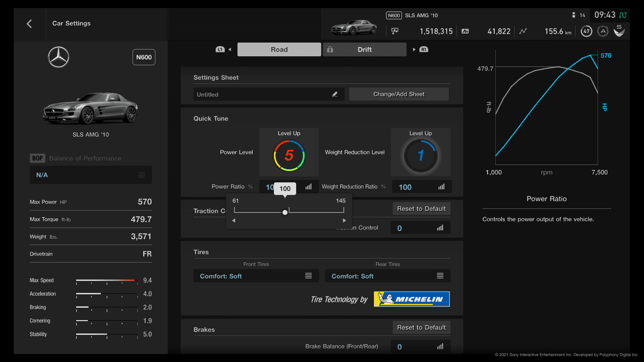Increase slider with right arrow

click(344, 221)
